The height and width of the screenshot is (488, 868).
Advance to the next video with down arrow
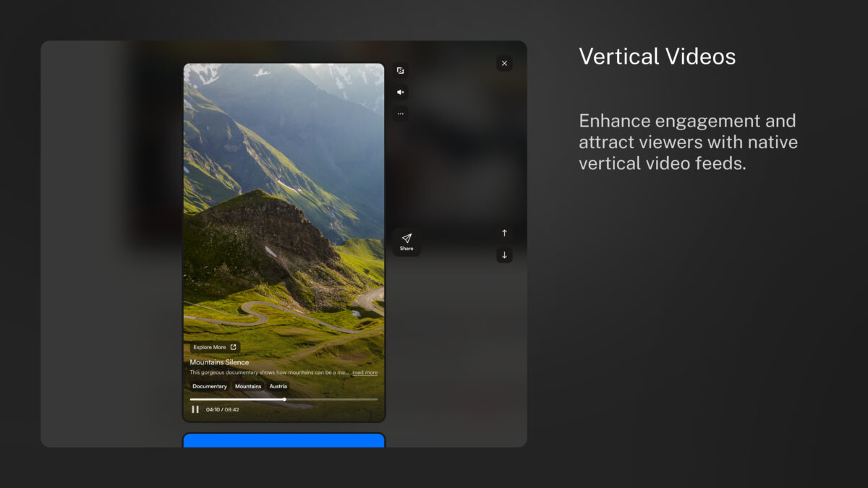click(x=504, y=255)
